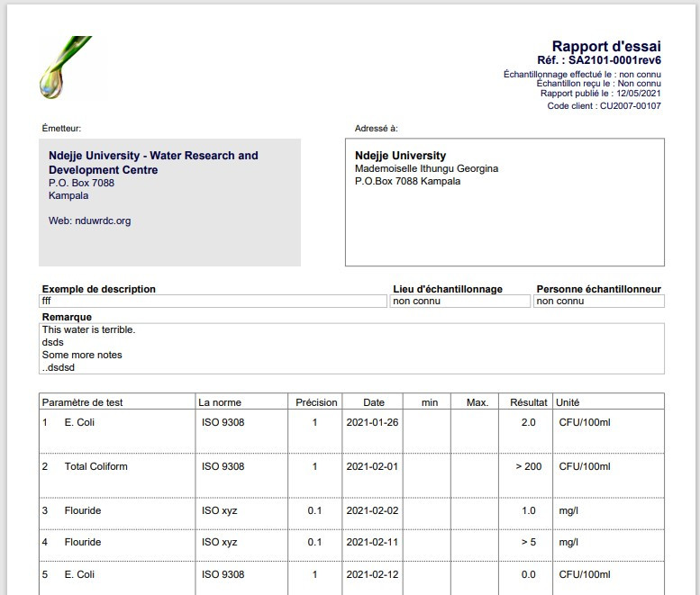Click date '2021-01-26' cell

pos(372,422)
